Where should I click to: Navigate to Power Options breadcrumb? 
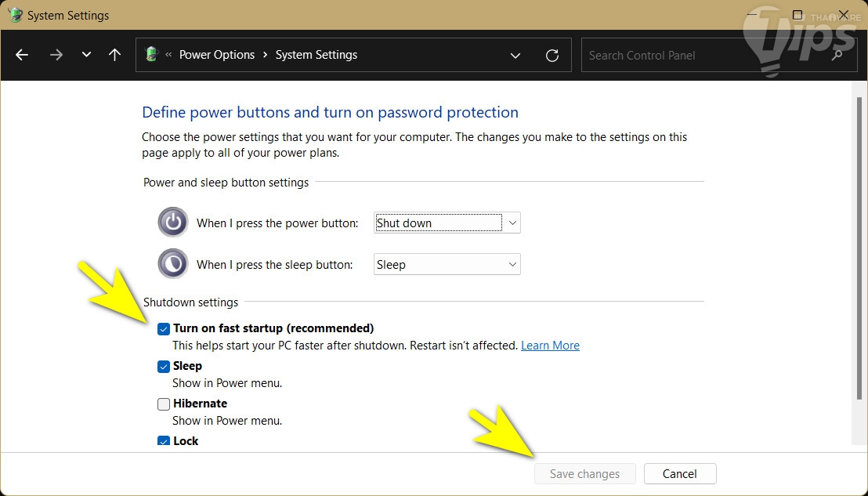(x=217, y=55)
